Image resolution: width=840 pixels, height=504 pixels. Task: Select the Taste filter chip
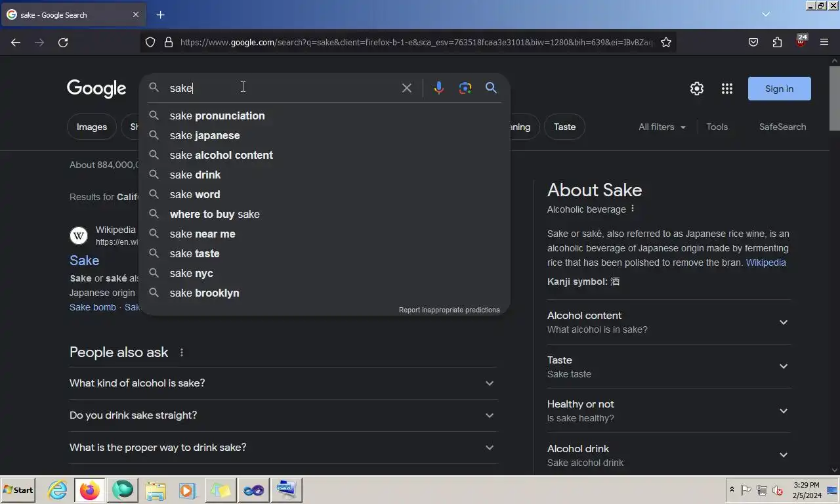pyautogui.click(x=564, y=127)
